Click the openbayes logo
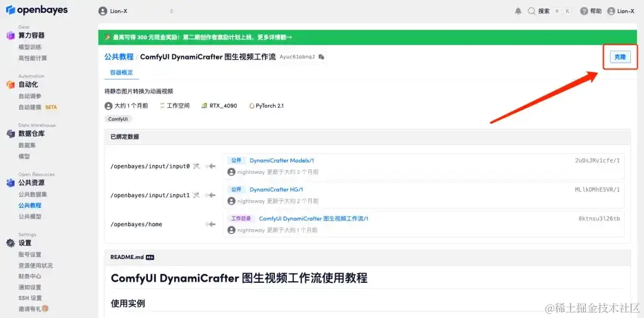The height and width of the screenshot is (318, 644). 36,10
